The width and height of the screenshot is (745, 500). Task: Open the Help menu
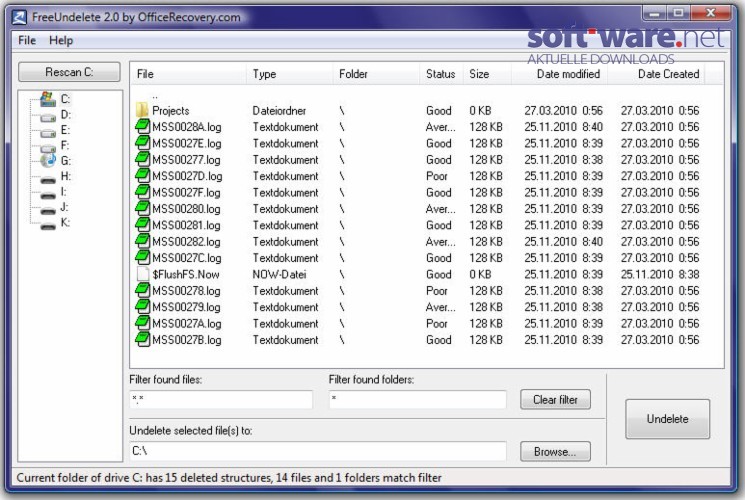tap(61, 40)
